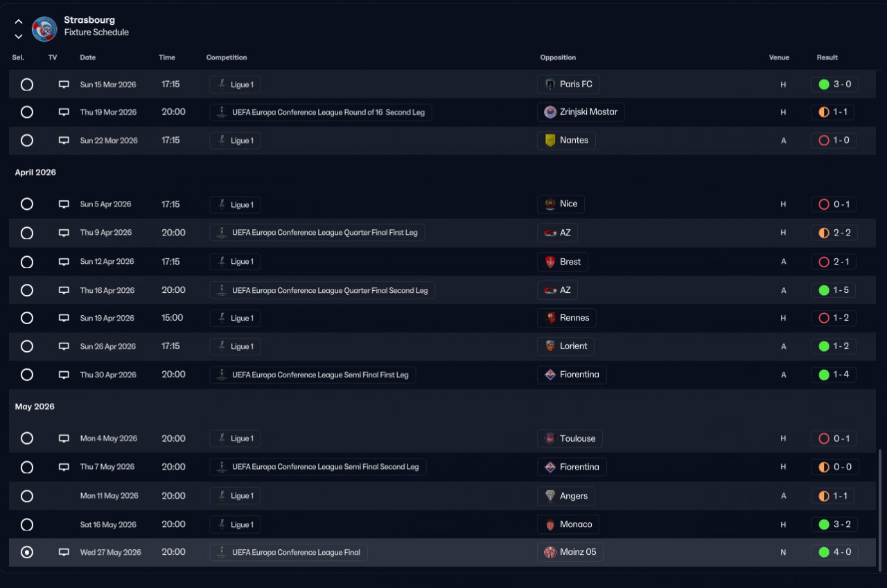This screenshot has width=887, height=588.
Task: Click the TV icon for the Nantes match
Action: tap(64, 141)
